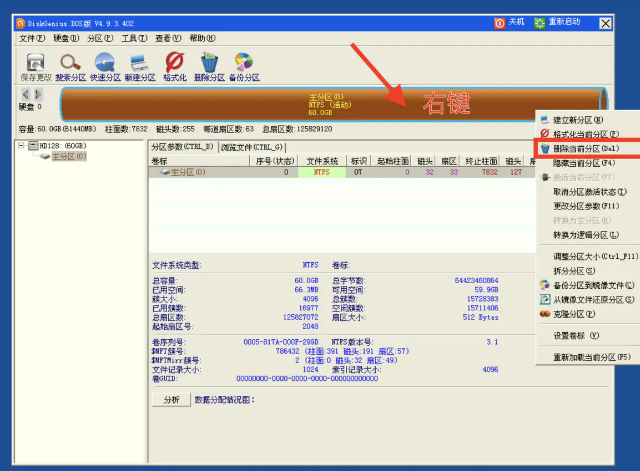
Task: Choose Backup Partition to Image File (备份分区到镜像文件)
Action: [588, 285]
